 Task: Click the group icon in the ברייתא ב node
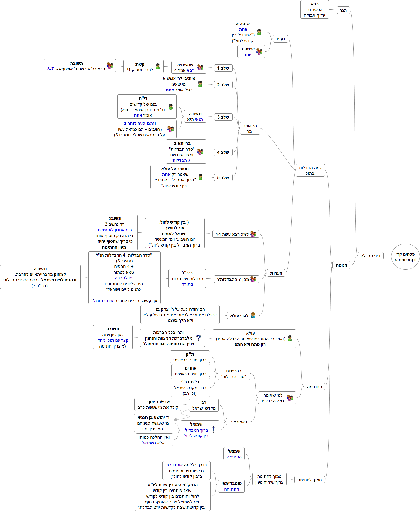click(x=200, y=151)
